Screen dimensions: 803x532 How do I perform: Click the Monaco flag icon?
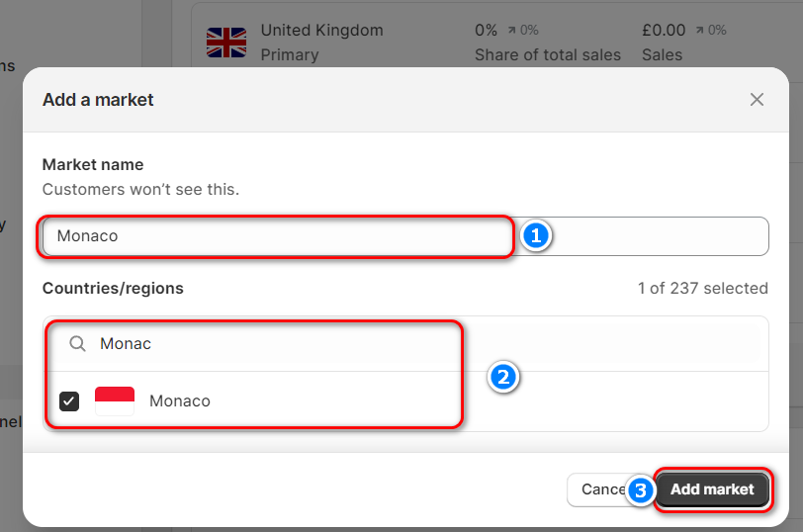click(115, 400)
